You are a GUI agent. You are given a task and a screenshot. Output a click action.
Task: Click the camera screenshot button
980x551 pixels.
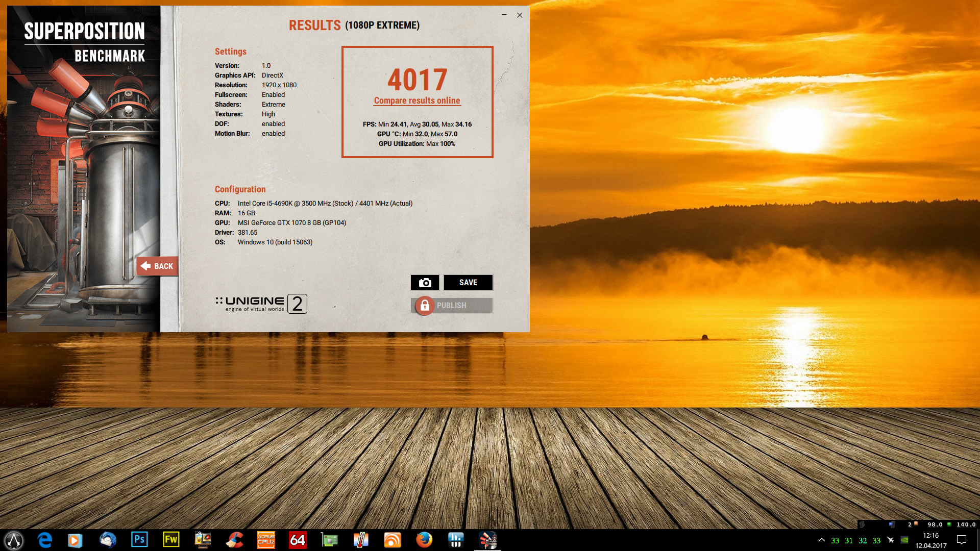[425, 283]
